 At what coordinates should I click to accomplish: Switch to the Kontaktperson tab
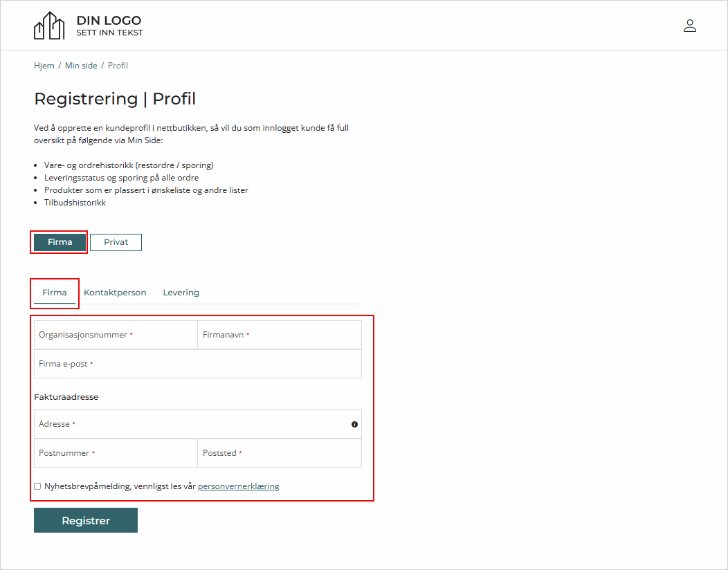pyautogui.click(x=115, y=293)
